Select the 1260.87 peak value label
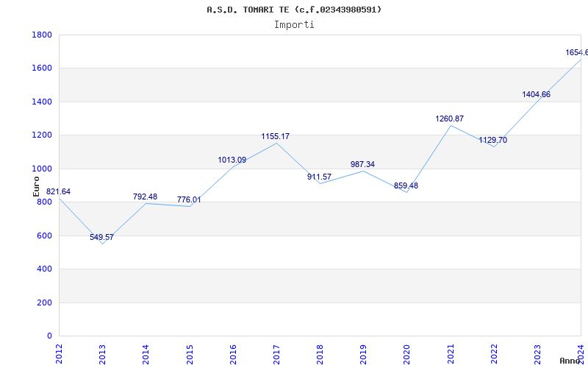The image size is (588, 368). click(x=449, y=119)
